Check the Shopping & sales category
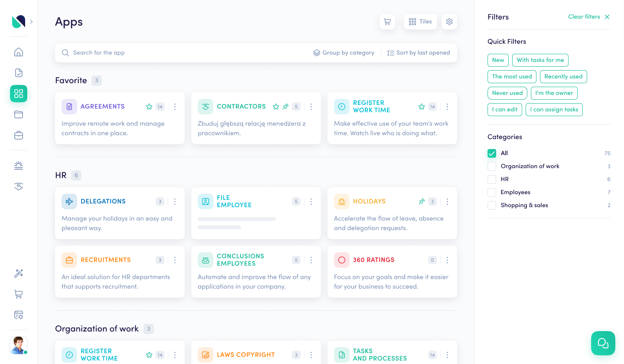 tap(492, 205)
